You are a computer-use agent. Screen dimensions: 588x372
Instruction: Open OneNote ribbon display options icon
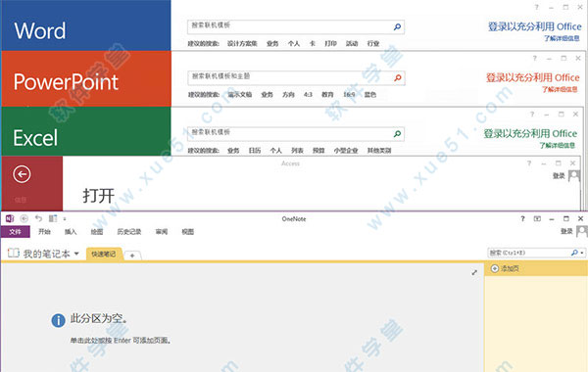tap(537, 218)
